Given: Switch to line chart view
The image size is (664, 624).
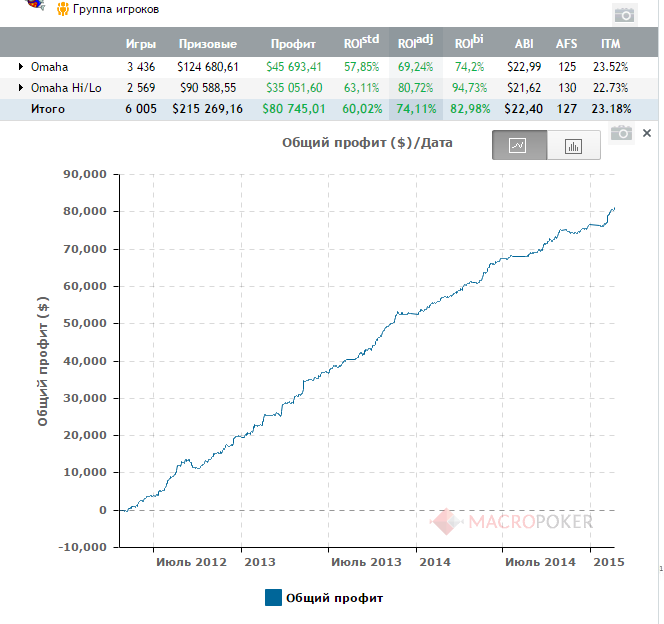Looking at the screenshot, I should pyautogui.click(x=519, y=145).
